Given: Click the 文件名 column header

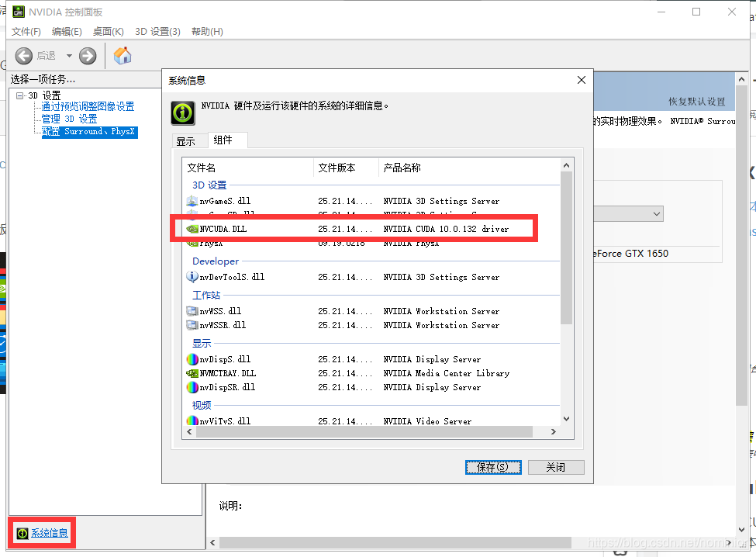Looking at the screenshot, I should click(248, 168).
